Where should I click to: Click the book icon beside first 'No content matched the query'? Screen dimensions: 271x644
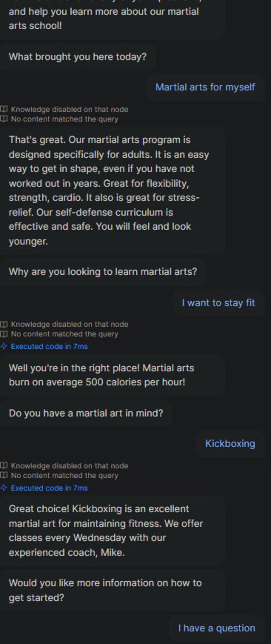click(4, 119)
